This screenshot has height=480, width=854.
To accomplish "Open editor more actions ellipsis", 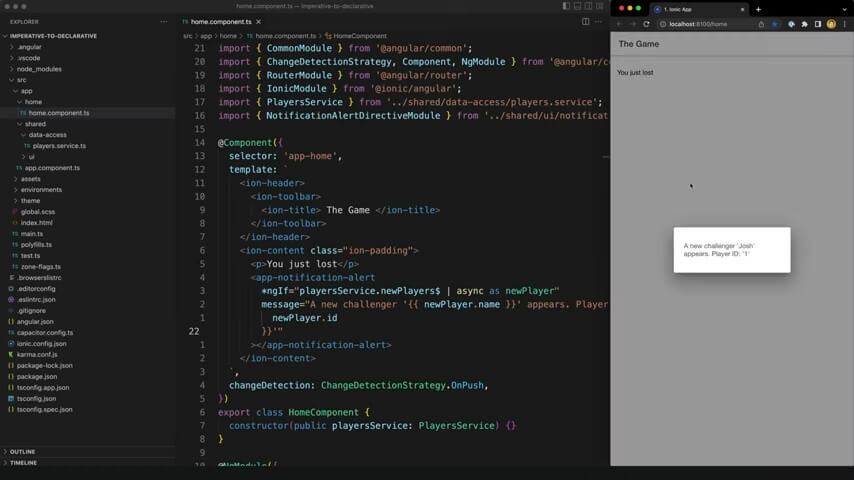I will [x=599, y=22].
